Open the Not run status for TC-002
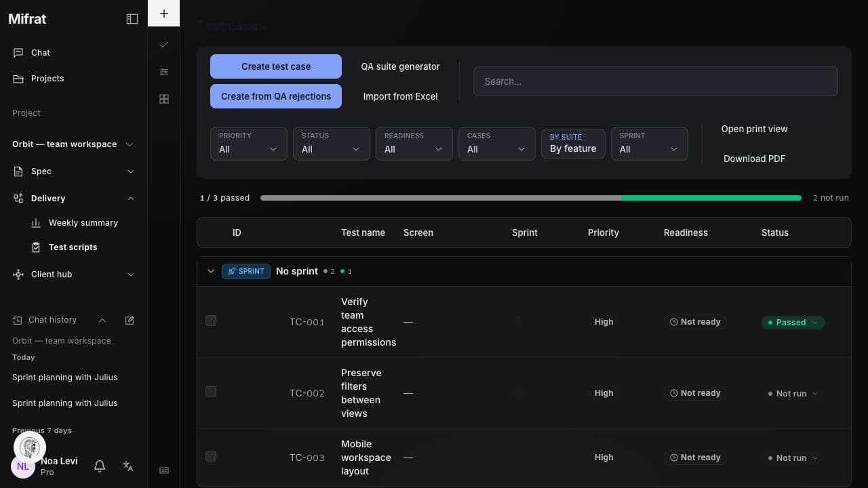868x488 pixels. coord(793,394)
